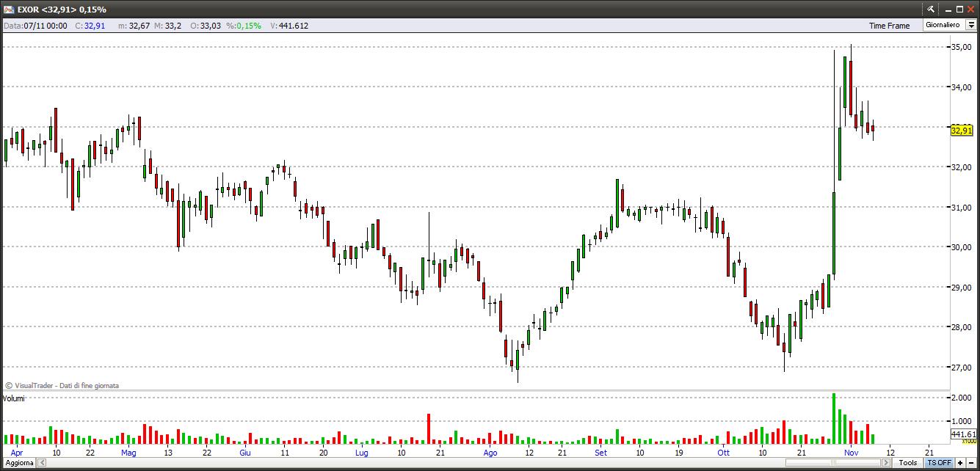Click the Time Frame label
Viewport: 980px width, 471px height.
click(x=889, y=26)
